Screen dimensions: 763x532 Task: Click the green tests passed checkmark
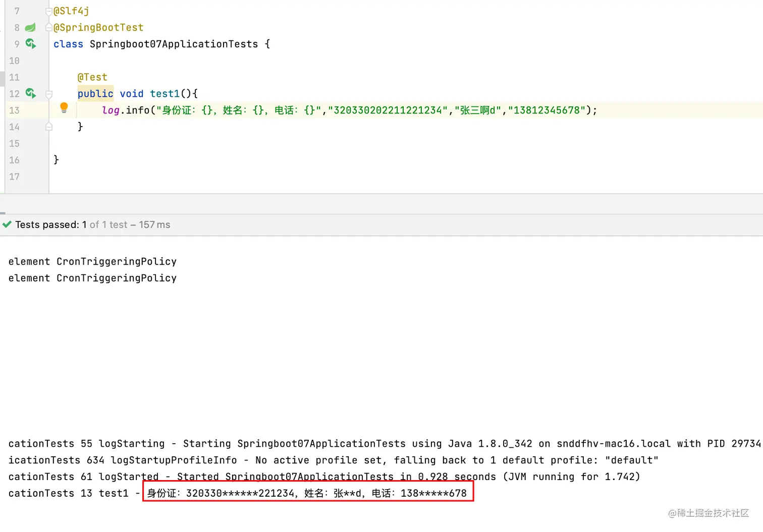(x=7, y=224)
